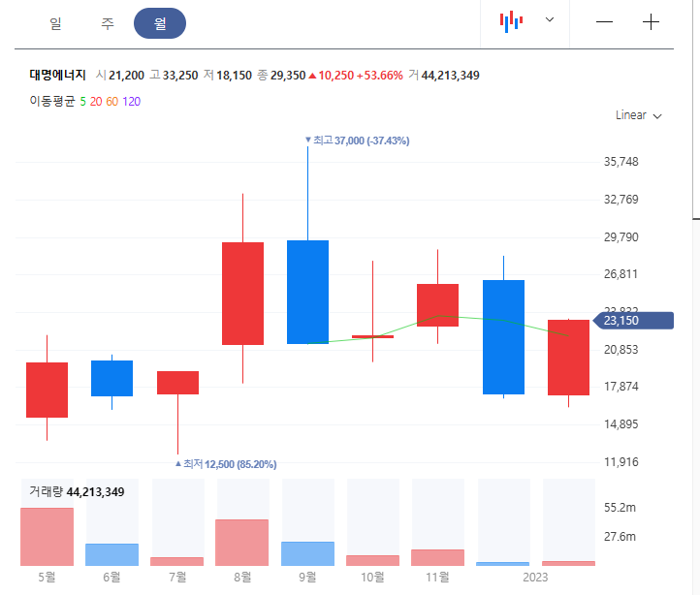Open the candlestick chart type icon

click(511, 21)
